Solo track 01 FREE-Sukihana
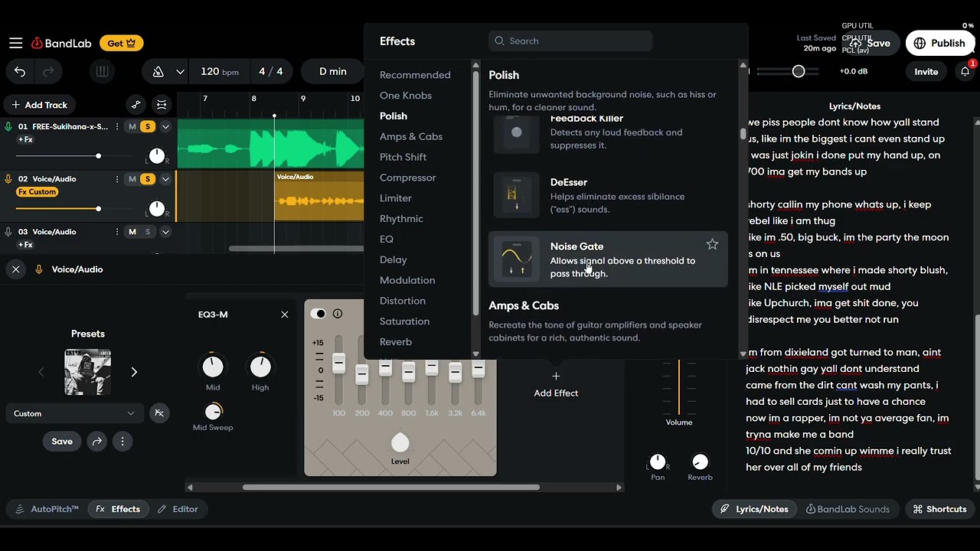 pyautogui.click(x=148, y=126)
